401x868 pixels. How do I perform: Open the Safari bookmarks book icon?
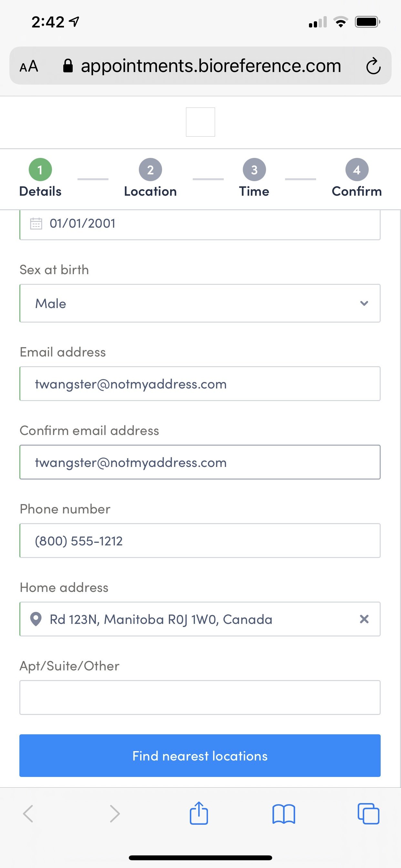click(x=284, y=814)
